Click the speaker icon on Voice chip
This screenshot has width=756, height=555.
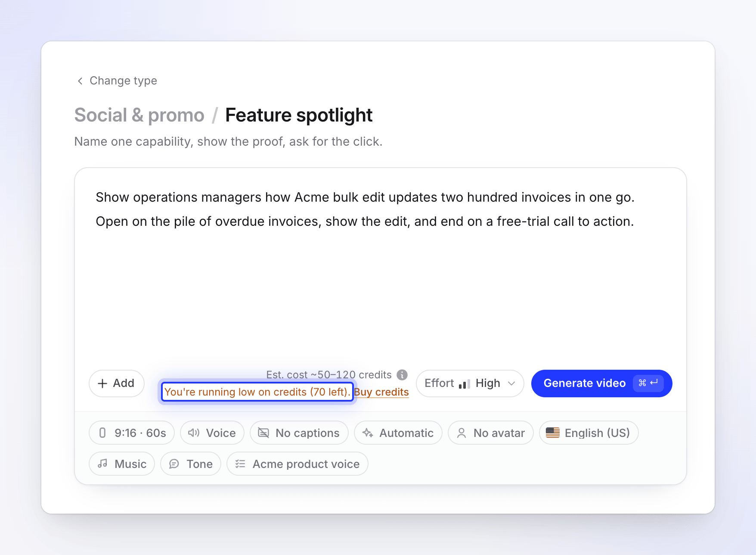click(194, 433)
